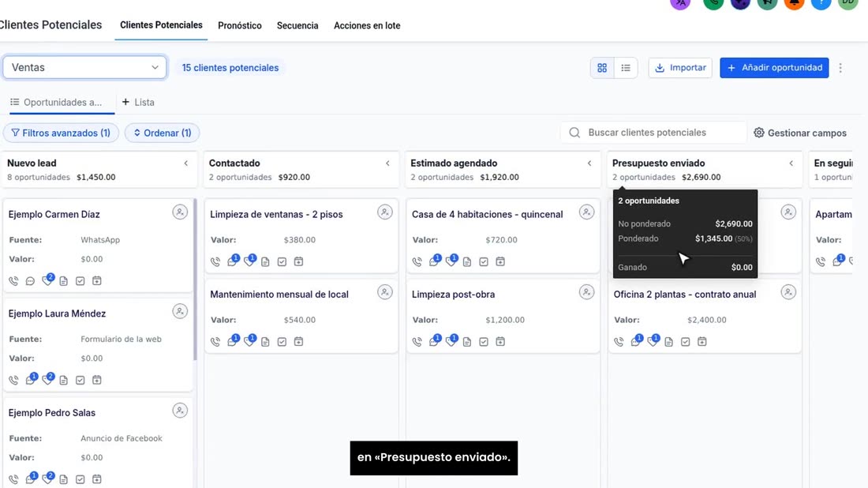Image resolution: width=868 pixels, height=488 pixels.
Task: Open tasks icon on Pedro Salas card
Action: (x=80, y=479)
